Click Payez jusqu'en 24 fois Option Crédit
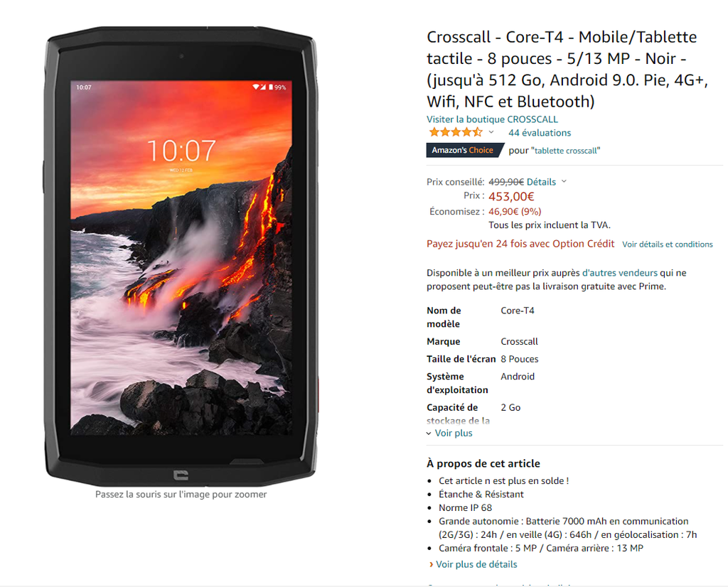This screenshot has height=587, width=728. point(520,244)
